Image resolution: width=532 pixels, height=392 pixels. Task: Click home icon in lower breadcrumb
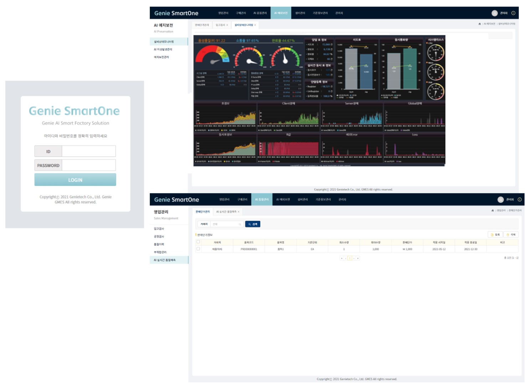pyautogui.click(x=493, y=210)
